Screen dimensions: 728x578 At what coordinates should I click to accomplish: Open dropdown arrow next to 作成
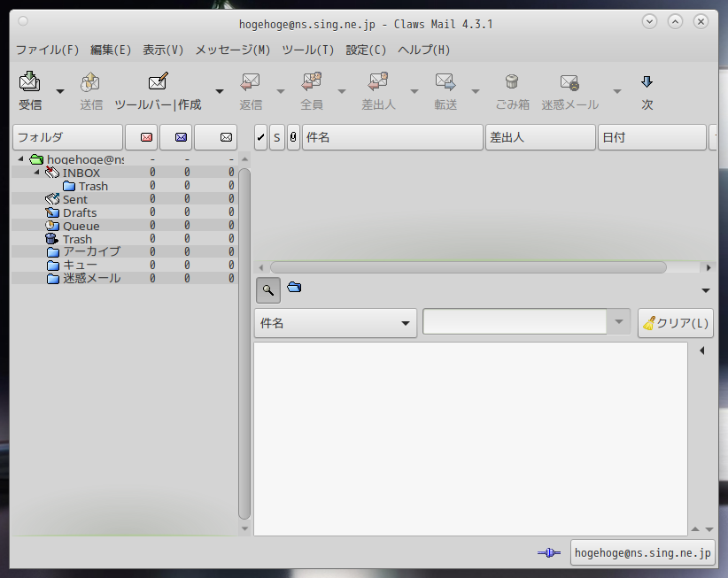click(220, 91)
